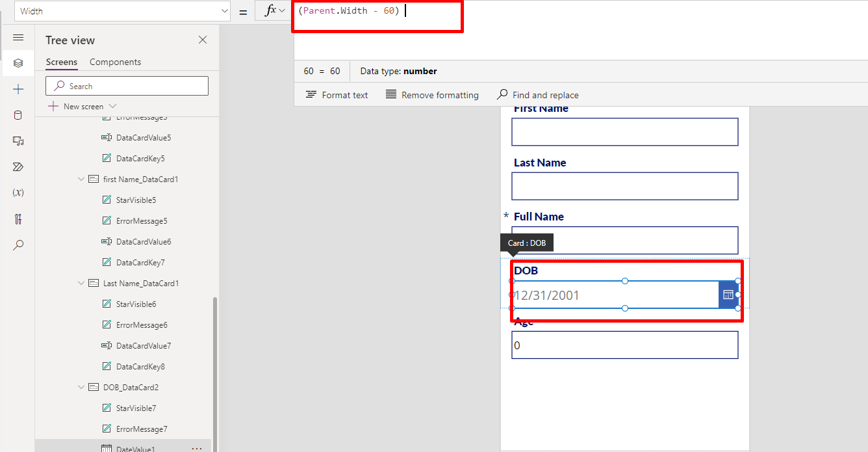868x452 pixels.
Task: Click the DOB date text 12/31/2001
Action: pyautogui.click(x=546, y=295)
